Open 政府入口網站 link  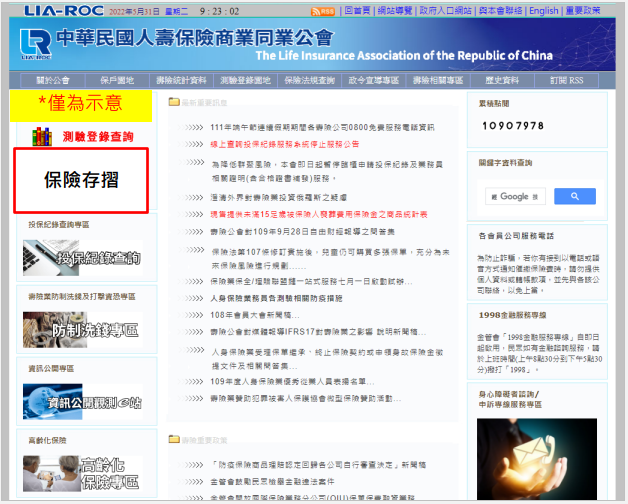pyautogui.click(x=445, y=11)
